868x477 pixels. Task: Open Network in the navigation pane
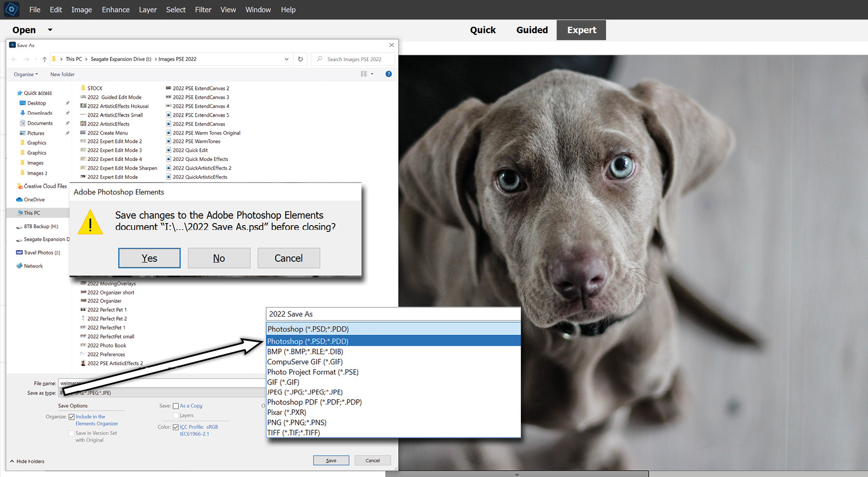[29, 266]
